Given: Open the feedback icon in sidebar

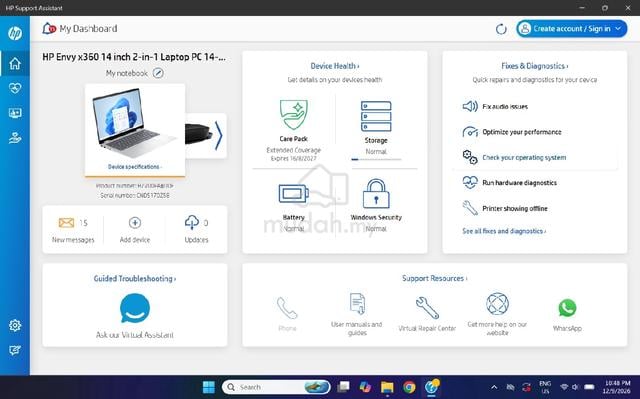Looking at the screenshot, I should [15, 350].
